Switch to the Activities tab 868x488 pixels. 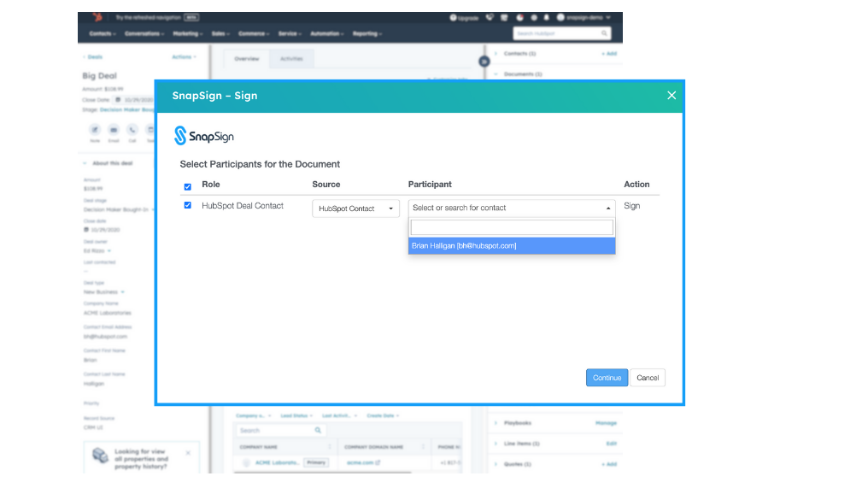(x=291, y=59)
